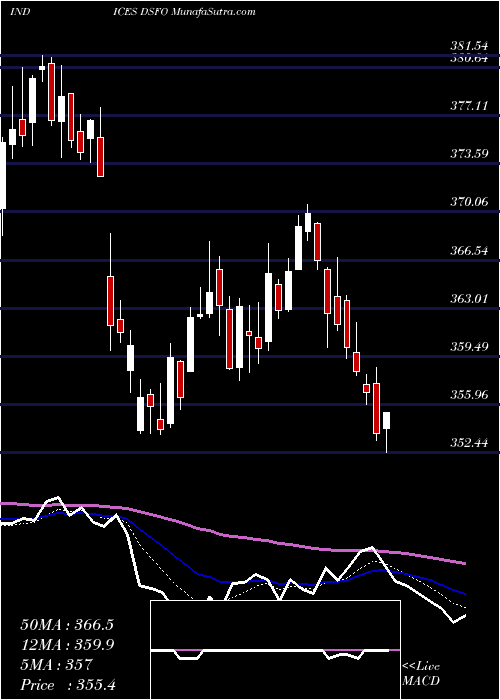Click the 366.54 price level label
This screenshot has width=500, height=700.
coord(469,250)
